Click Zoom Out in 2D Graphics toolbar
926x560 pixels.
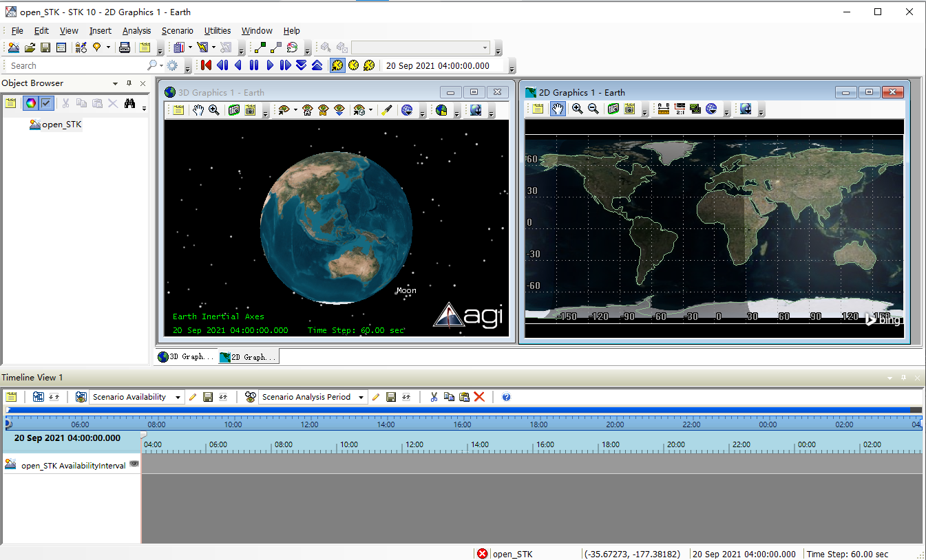coord(593,109)
